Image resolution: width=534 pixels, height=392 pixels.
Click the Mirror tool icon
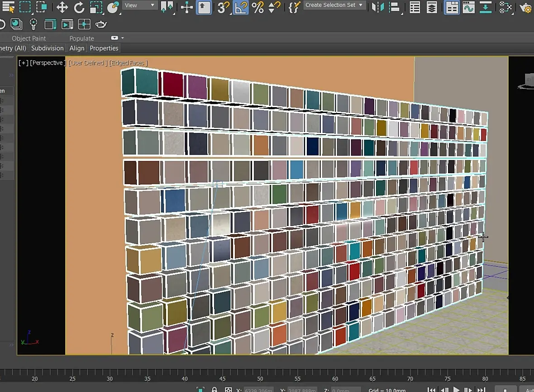click(377, 7)
